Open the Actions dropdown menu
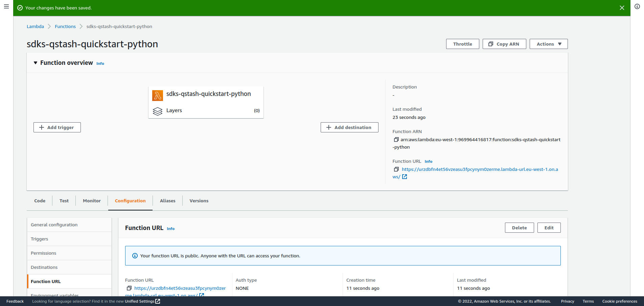644x306 pixels. tap(549, 44)
